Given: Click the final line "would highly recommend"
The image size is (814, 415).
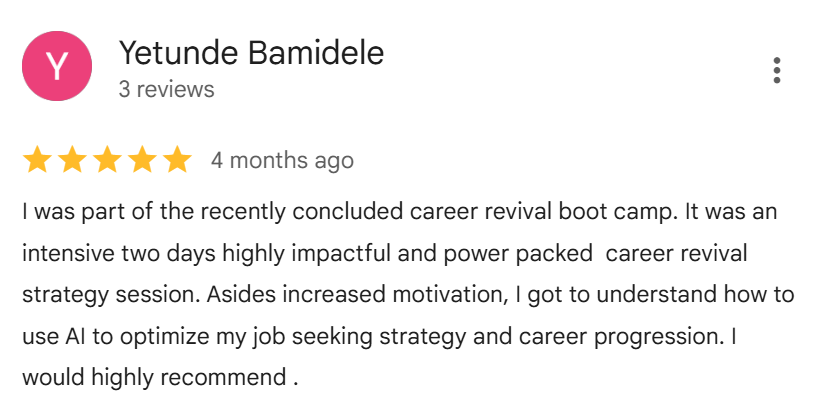Looking at the screenshot, I should click(x=160, y=379).
